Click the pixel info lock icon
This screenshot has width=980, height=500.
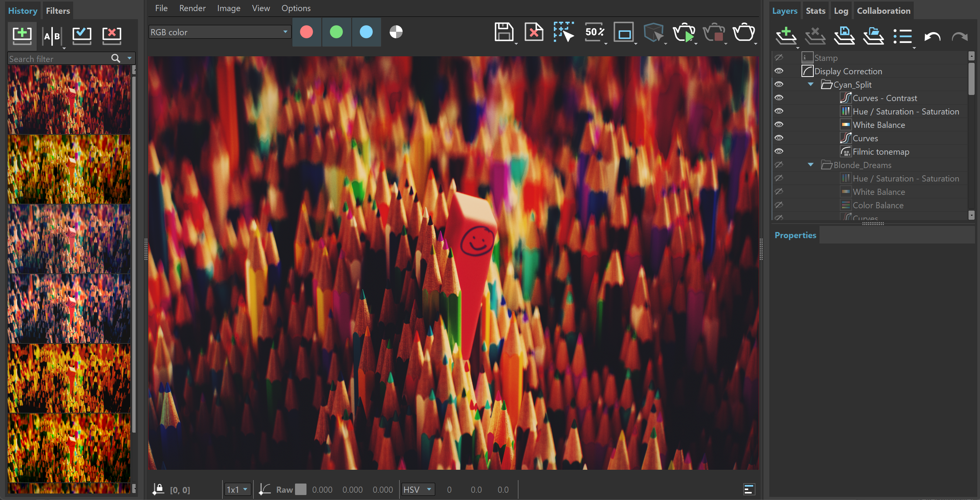[x=158, y=489]
